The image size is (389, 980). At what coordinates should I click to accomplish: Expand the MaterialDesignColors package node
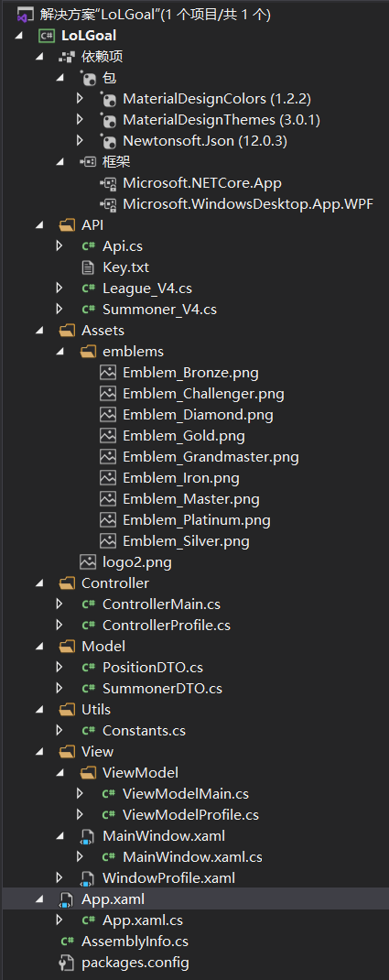coord(80,98)
